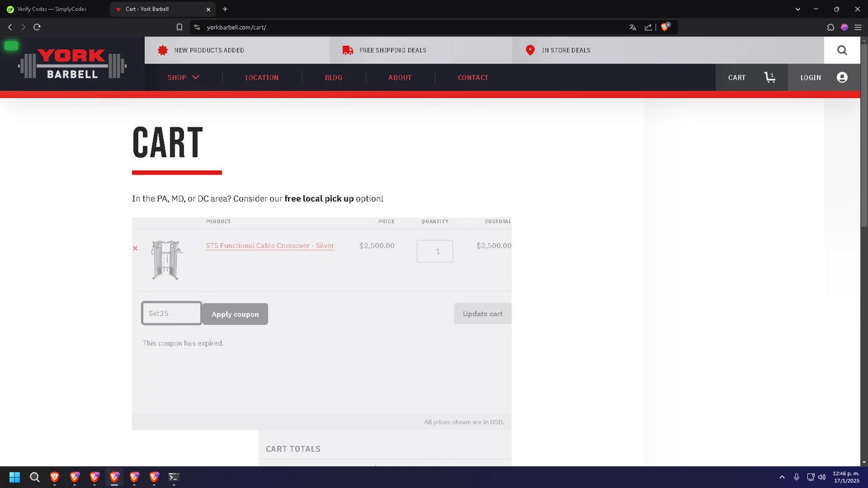Image resolution: width=868 pixels, height=488 pixels.
Task: Click the shopping cart icon in header
Action: (770, 77)
